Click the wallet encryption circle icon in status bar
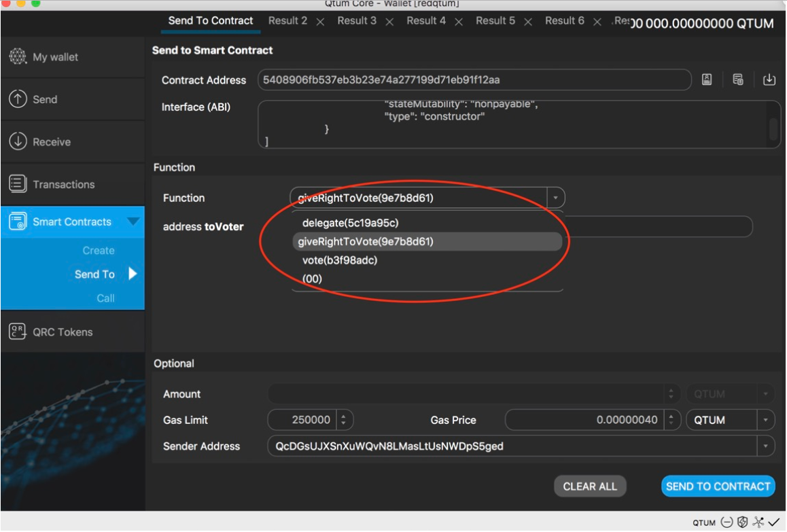The image size is (787, 532). coord(727,522)
